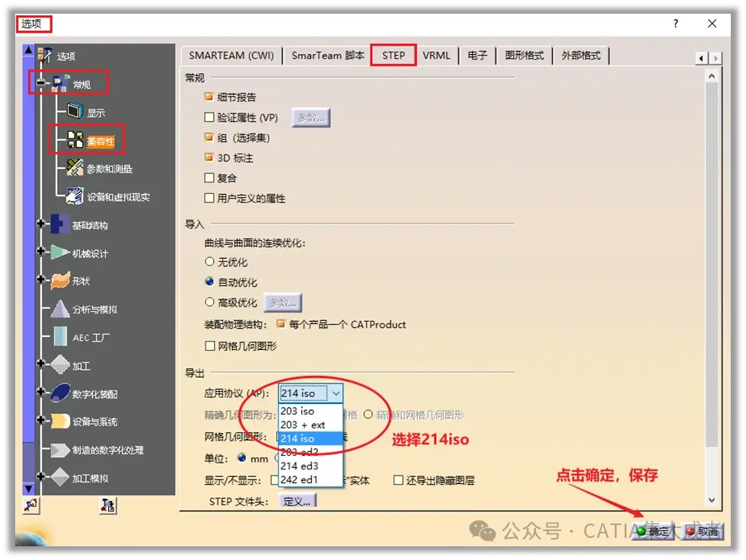Viewport: 746px width, 560px height.
Task: Expand the 基础结构 tree node
Action: 41,224
